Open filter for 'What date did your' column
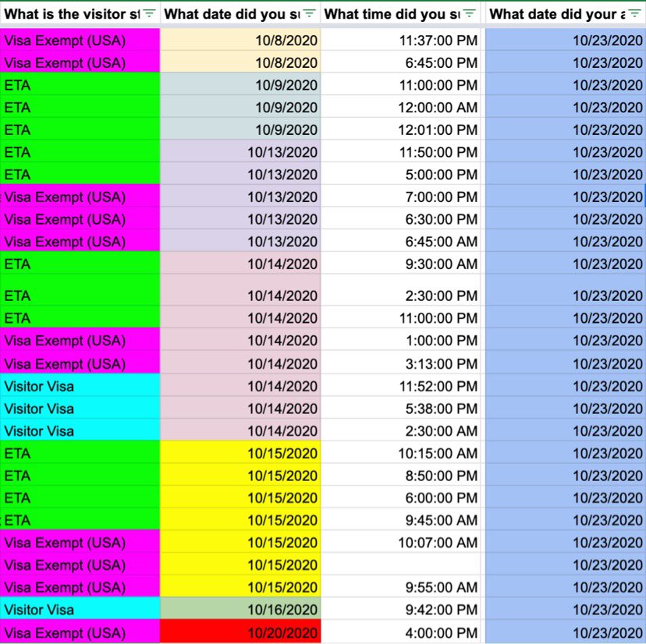Screen dimensions: 646x644 click(634, 13)
